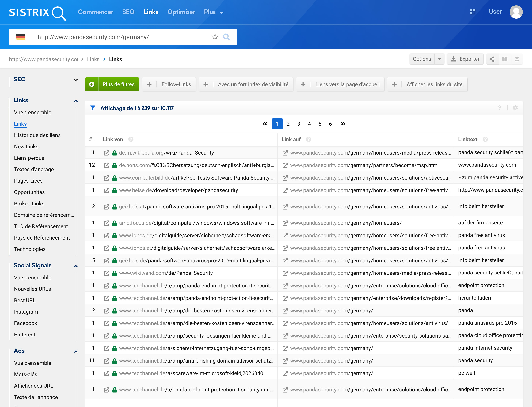
Task: Click the icon right of the book icon
Action: 517,59
